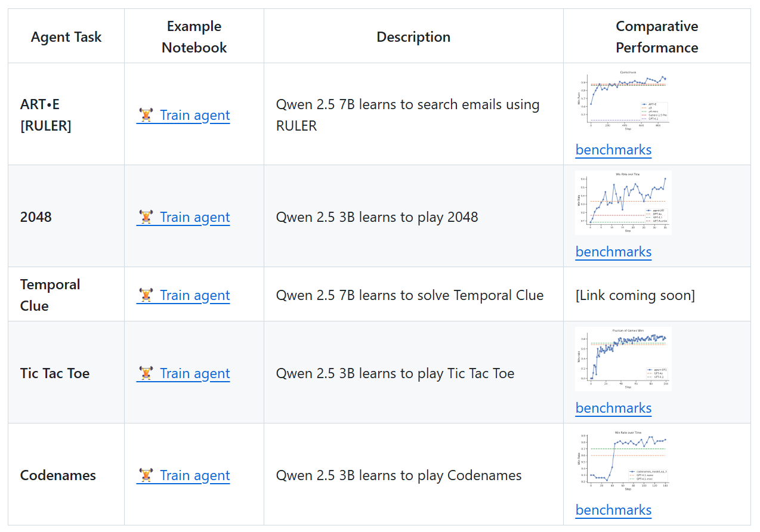Click the Codenames win rate chart thumbnail

(x=623, y=461)
